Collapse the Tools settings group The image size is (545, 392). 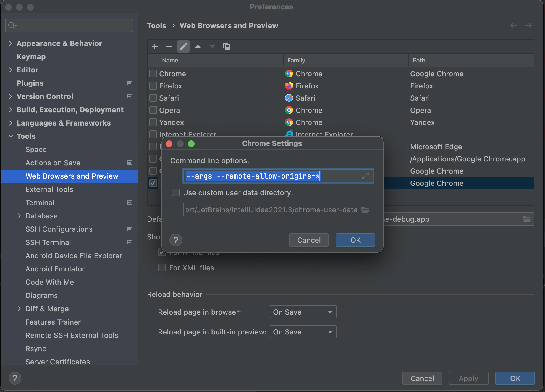pos(11,136)
